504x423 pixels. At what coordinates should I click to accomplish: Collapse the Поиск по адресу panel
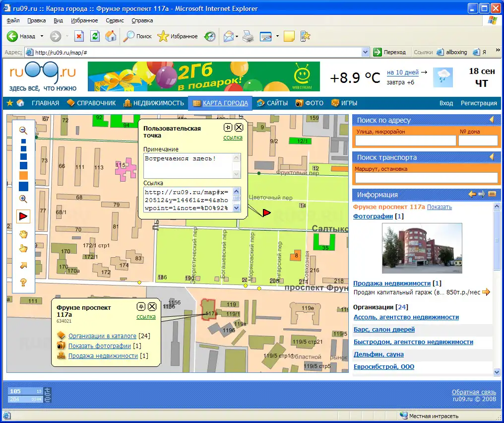click(x=492, y=120)
